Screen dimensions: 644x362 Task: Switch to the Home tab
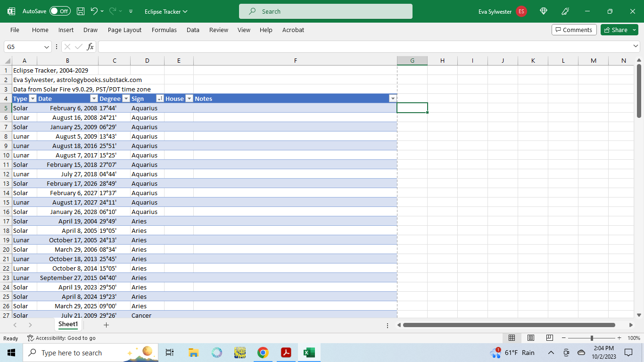coord(40,30)
